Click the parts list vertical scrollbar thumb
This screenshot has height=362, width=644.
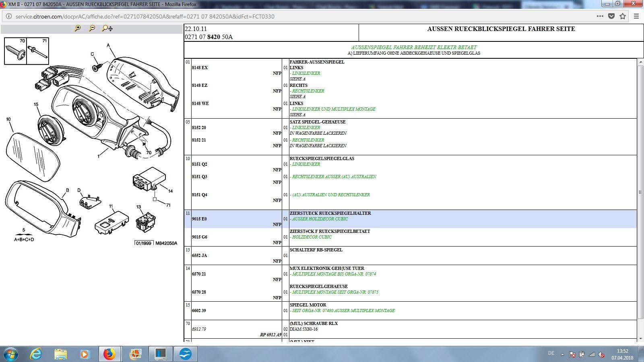pyautogui.click(x=640, y=192)
